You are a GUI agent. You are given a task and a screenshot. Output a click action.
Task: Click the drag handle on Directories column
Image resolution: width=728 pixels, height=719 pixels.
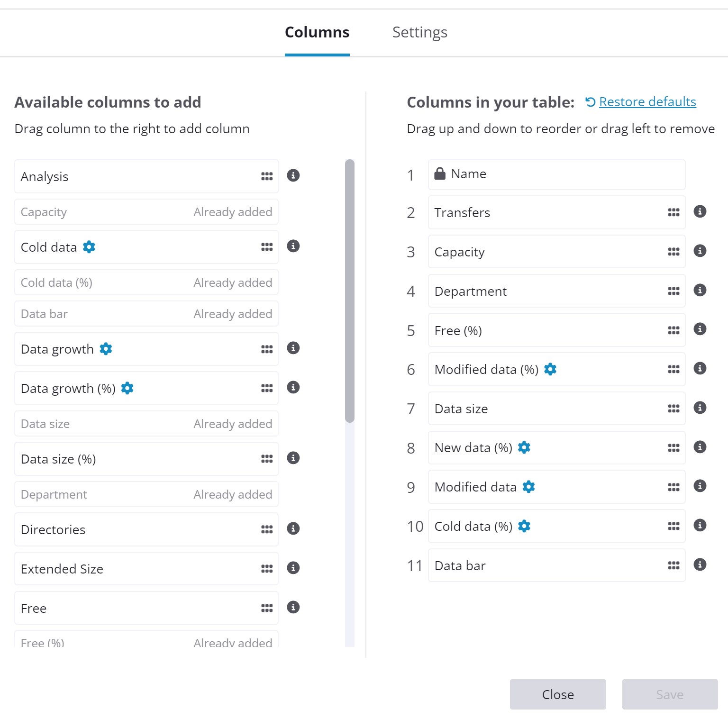[267, 529]
